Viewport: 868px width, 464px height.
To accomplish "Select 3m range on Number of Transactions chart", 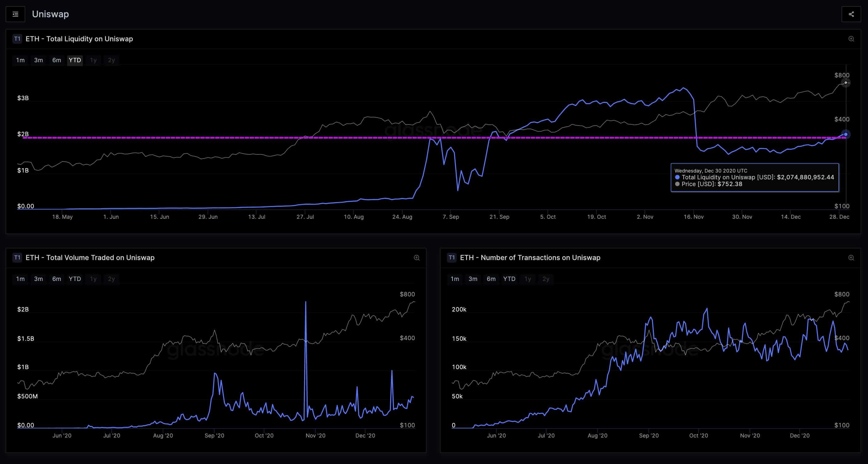I will coord(473,279).
